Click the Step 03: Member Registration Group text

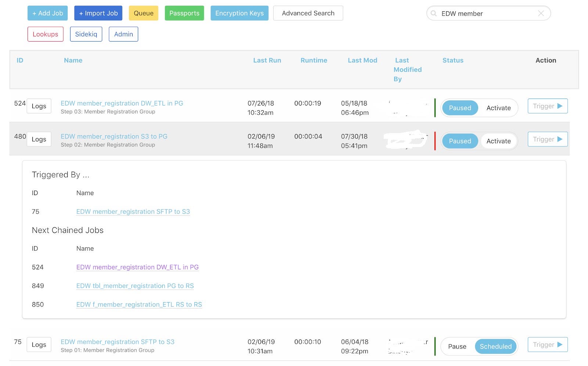pyautogui.click(x=108, y=112)
